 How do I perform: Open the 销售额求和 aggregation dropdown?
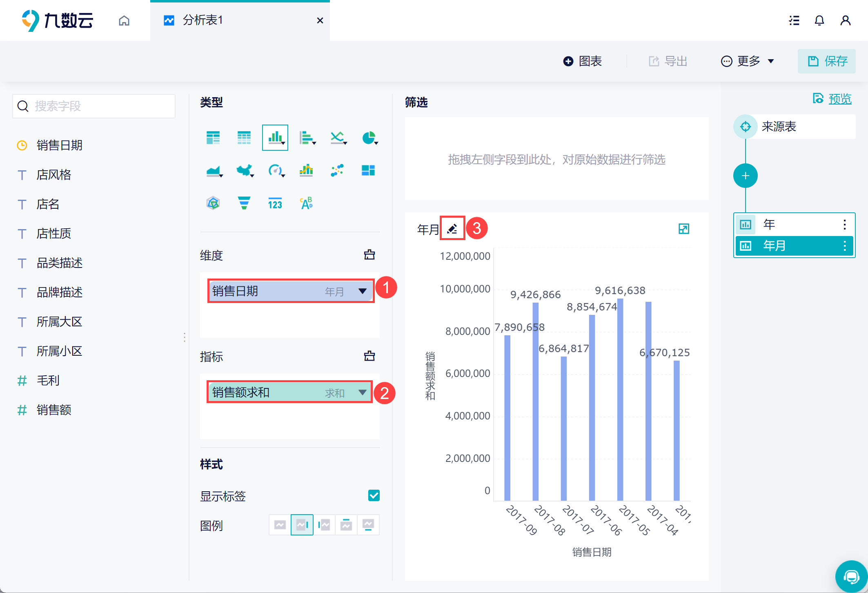click(362, 392)
